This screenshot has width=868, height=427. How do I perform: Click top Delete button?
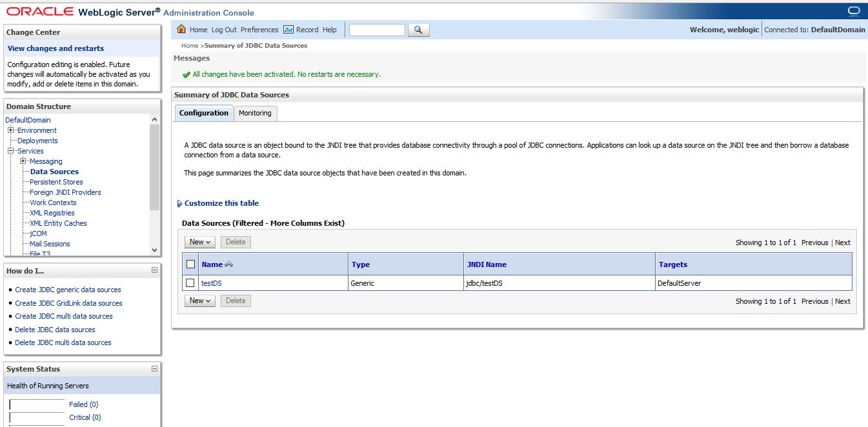tap(236, 242)
